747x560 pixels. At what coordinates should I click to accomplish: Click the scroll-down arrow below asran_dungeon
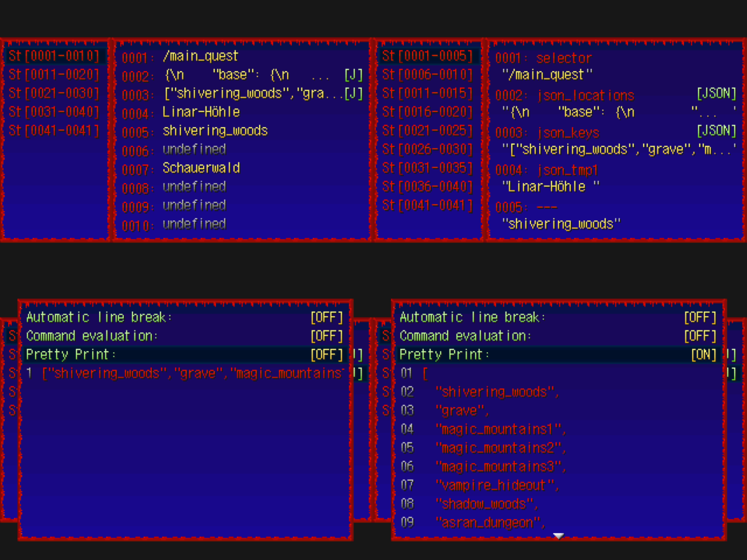[558, 535]
